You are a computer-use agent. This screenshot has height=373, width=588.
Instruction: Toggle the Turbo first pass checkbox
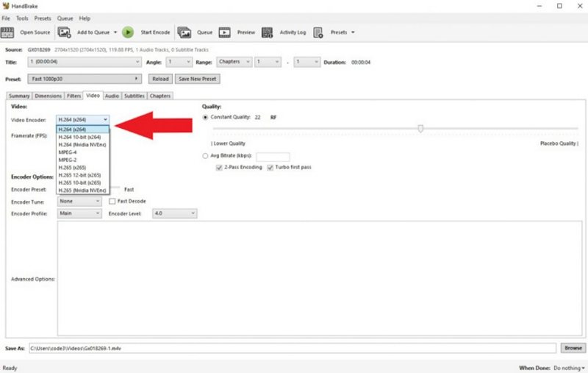270,168
